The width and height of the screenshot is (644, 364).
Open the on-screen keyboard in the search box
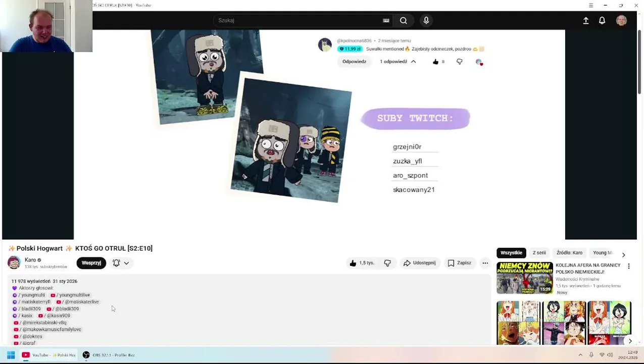(386, 21)
